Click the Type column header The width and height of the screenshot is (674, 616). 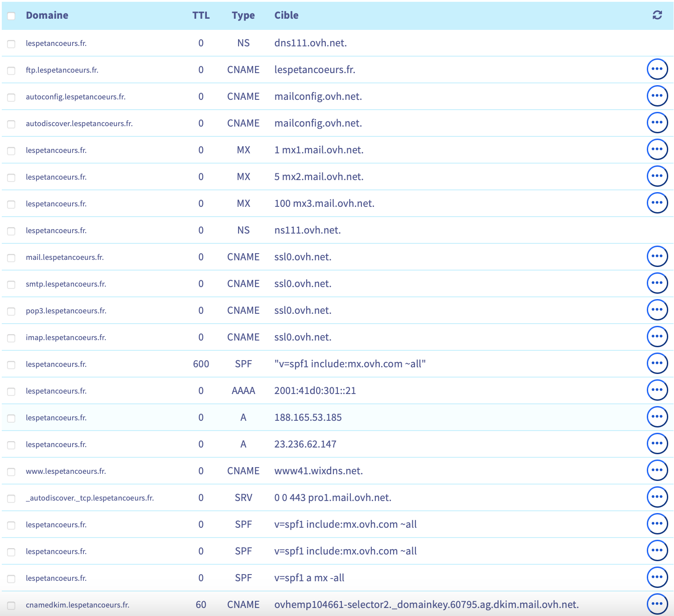tap(243, 15)
